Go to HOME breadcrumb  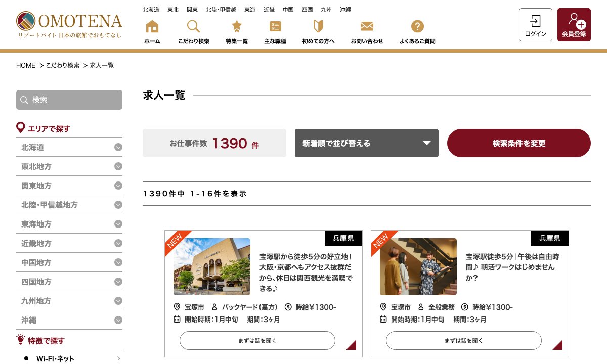click(x=26, y=66)
